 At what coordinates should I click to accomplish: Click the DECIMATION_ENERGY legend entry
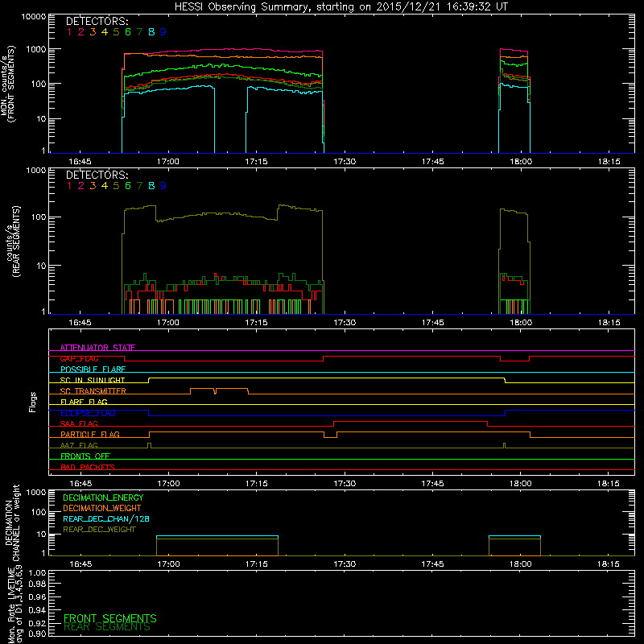103,497
